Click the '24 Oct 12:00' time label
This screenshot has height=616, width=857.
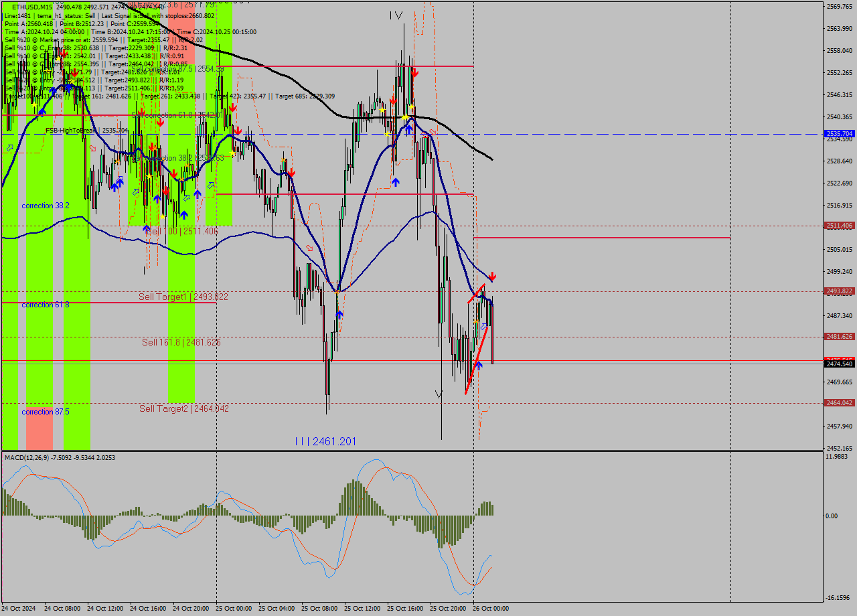(105, 609)
